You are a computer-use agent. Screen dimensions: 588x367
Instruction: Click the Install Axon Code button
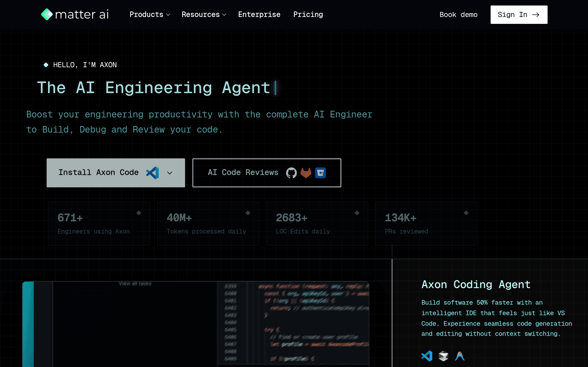pyautogui.click(x=116, y=173)
